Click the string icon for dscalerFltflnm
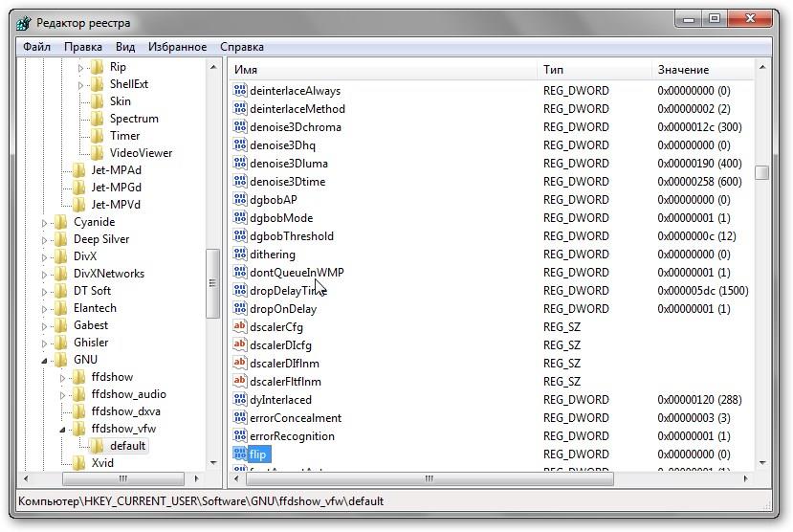 240,382
